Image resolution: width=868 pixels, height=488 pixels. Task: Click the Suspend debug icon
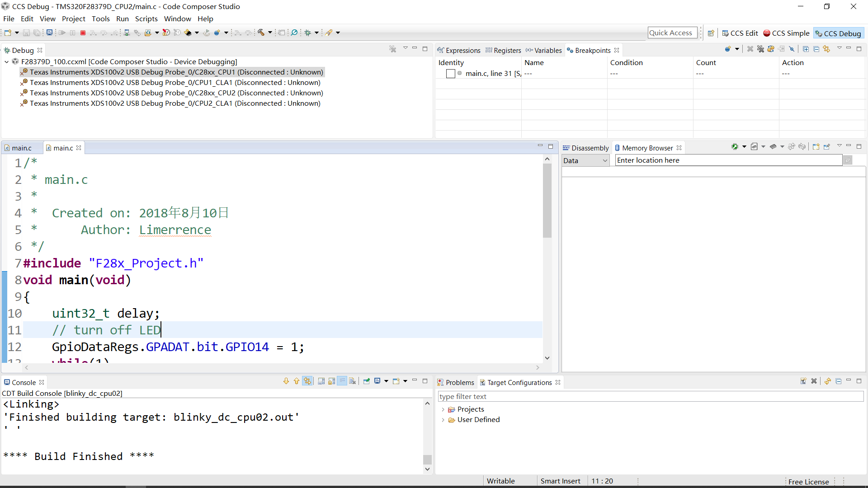pos(72,33)
